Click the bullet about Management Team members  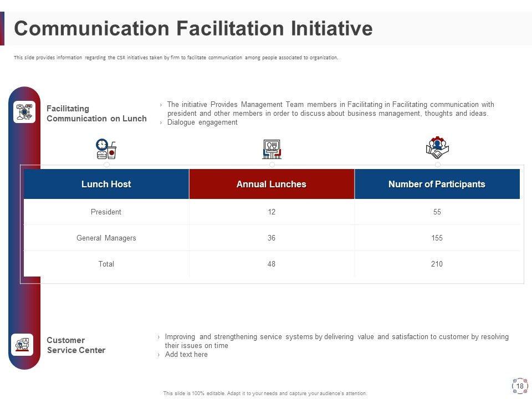click(330, 109)
